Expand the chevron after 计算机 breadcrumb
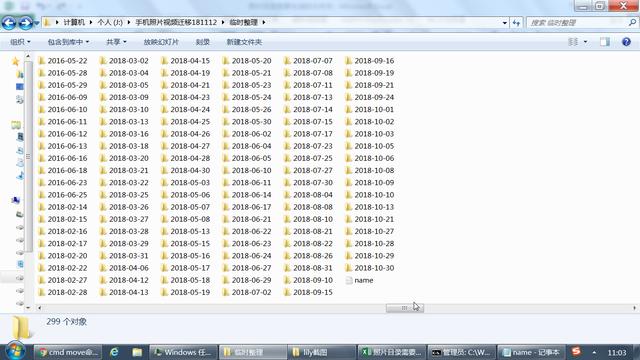 tap(91, 22)
